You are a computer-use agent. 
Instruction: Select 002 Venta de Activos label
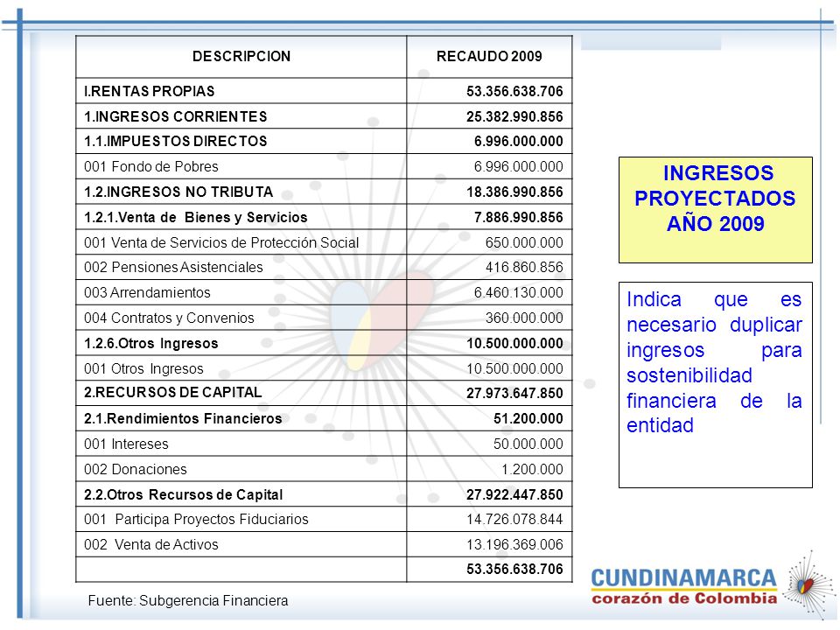pyautogui.click(x=151, y=545)
